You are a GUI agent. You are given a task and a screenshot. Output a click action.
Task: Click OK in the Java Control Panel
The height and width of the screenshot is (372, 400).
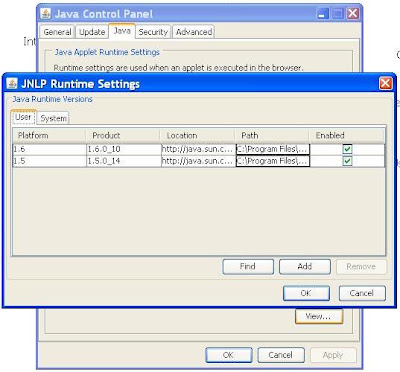coord(229,355)
